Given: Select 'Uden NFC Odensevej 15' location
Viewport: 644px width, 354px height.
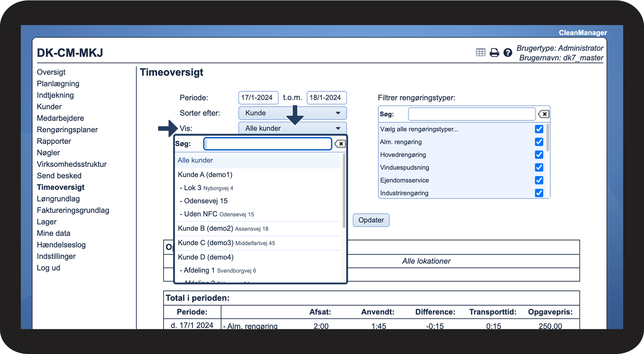Looking at the screenshot, I should tap(258, 214).
